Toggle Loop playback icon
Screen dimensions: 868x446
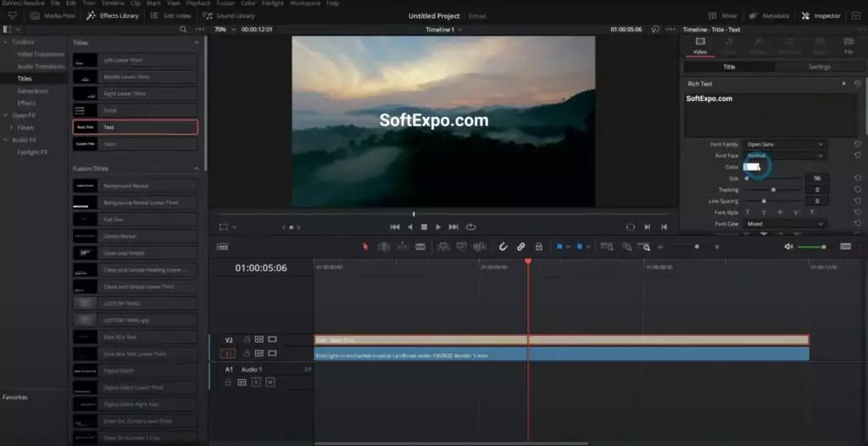tap(471, 227)
